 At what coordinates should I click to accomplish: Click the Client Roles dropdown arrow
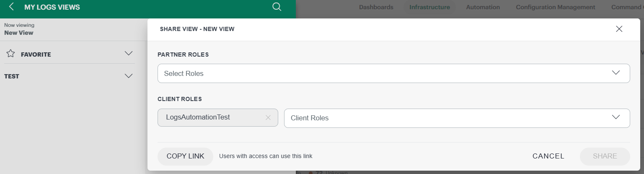[x=616, y=117]
